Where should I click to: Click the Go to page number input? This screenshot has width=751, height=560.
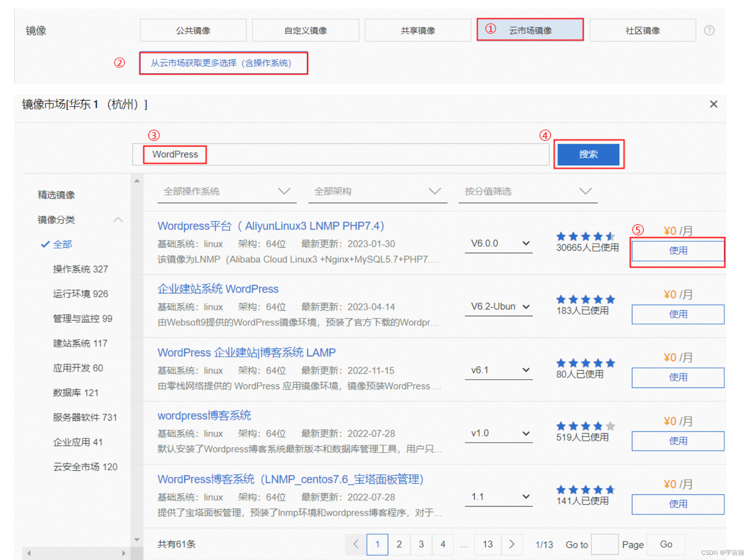(605, 544)
